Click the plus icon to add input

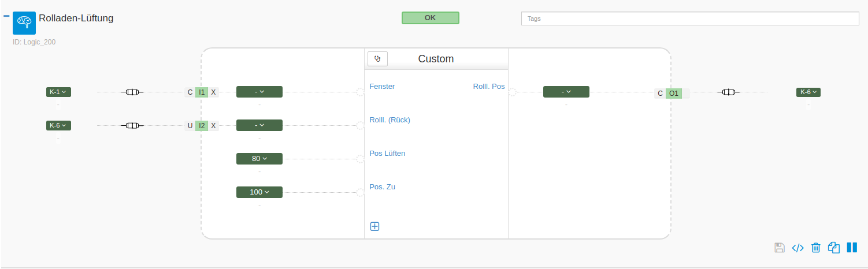[x=374, y=226]
